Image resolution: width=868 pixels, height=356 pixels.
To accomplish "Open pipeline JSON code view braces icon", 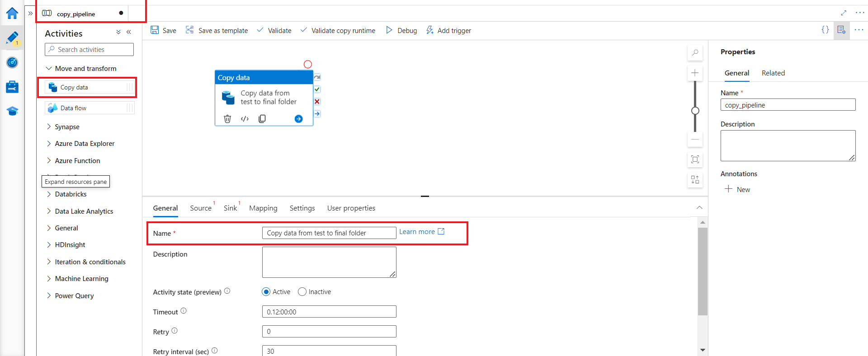I will pyautogui.click(x=825, y=30).
